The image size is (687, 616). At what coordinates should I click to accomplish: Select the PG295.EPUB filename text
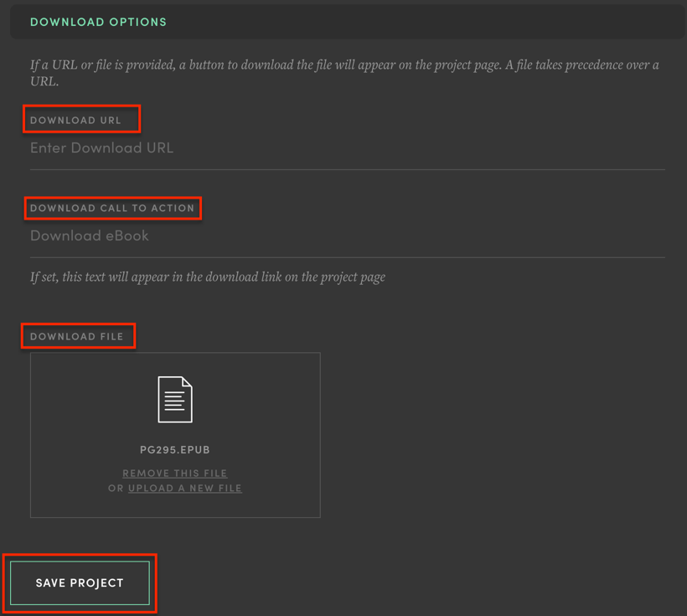click(x=174, y=450)
